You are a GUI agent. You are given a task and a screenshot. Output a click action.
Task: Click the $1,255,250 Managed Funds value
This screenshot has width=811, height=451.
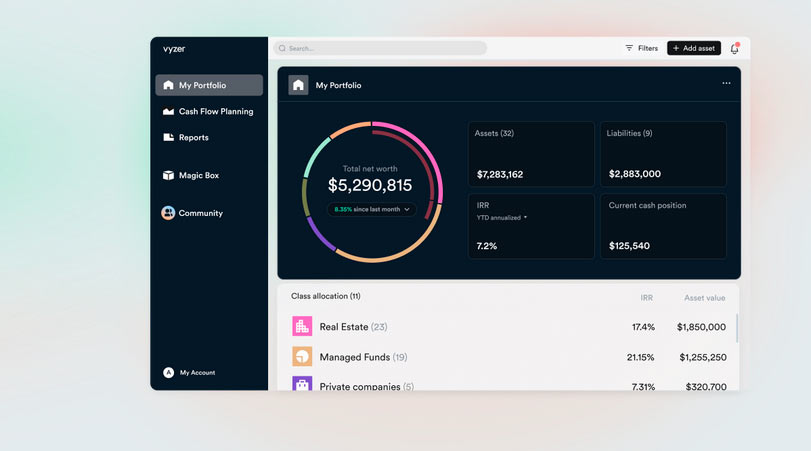click(703, 357)
